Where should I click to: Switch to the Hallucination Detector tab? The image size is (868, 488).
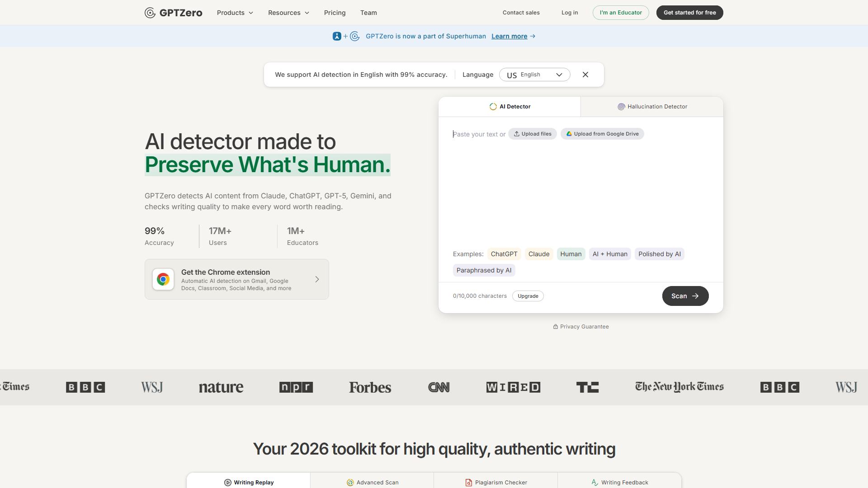click(652, 107)
